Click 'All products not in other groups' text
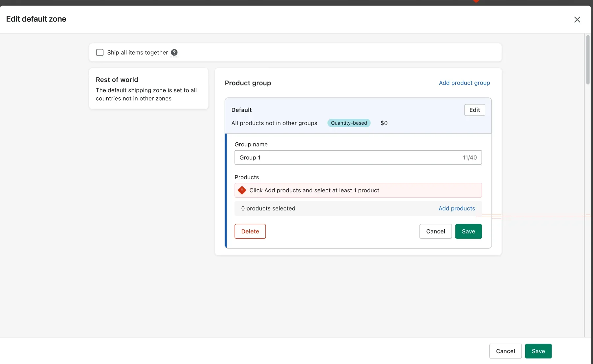This screenshot has width=593, height=364. 274,123
